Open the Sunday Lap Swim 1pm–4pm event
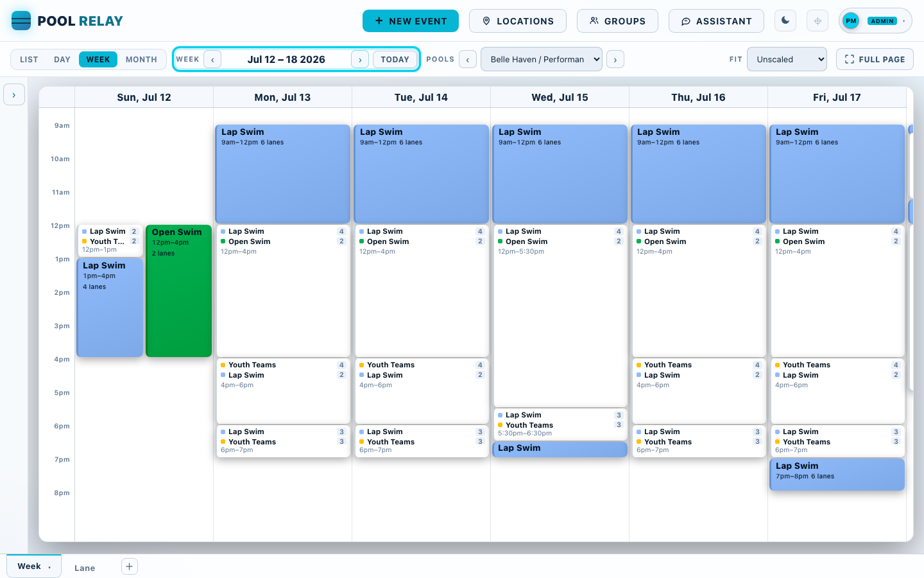This screenshot has width=924, height=578. point(110,308)
